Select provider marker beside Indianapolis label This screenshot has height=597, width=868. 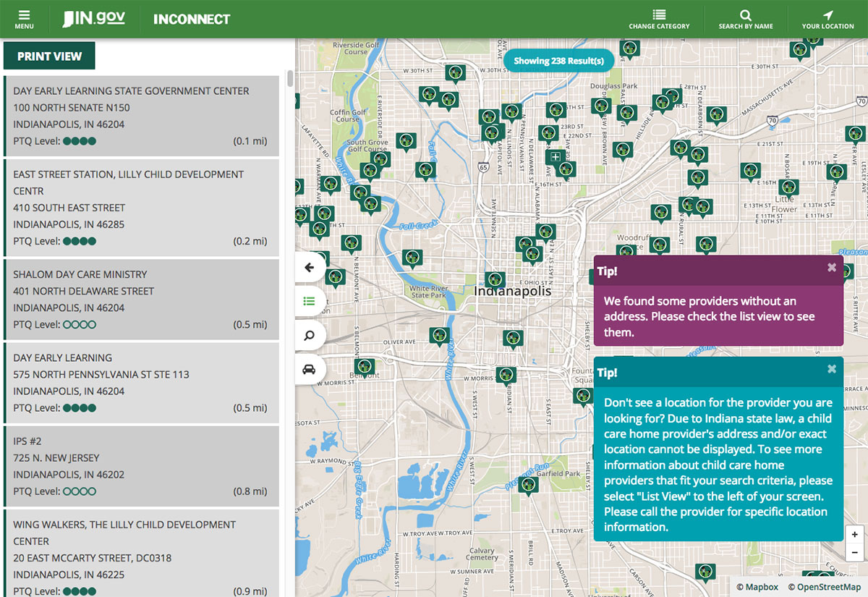[x=495, y=280]
